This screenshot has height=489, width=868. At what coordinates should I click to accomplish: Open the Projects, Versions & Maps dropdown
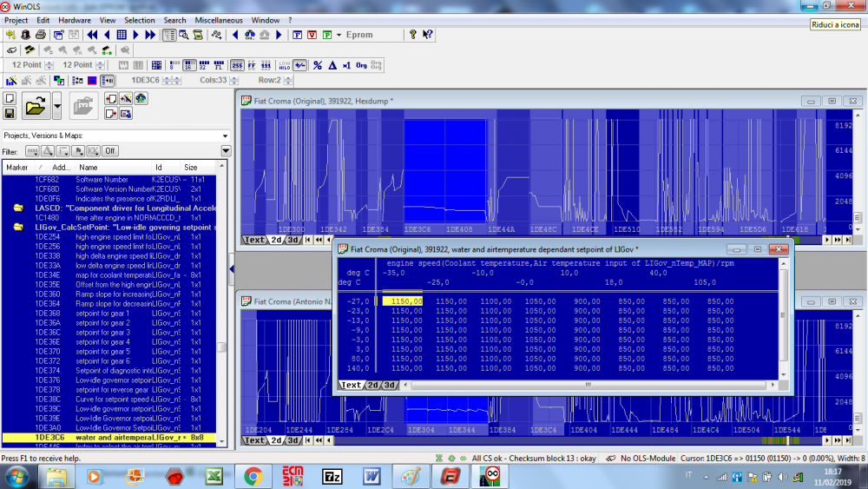click(225, 135)
